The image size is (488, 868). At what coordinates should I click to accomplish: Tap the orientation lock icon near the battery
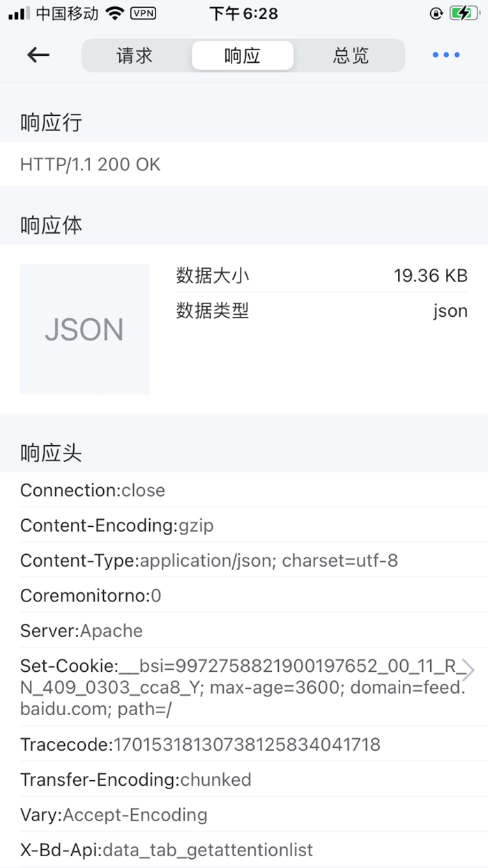click(x=435, y=13)
